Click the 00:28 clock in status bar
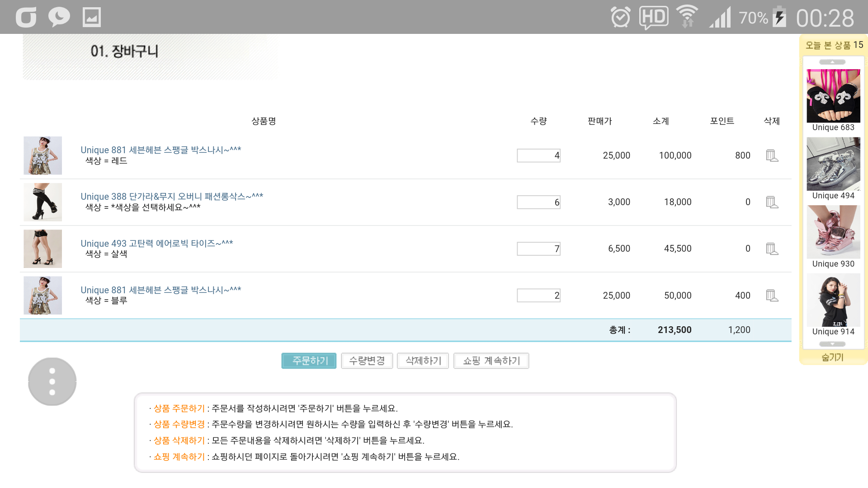 [x=825, y=19]
